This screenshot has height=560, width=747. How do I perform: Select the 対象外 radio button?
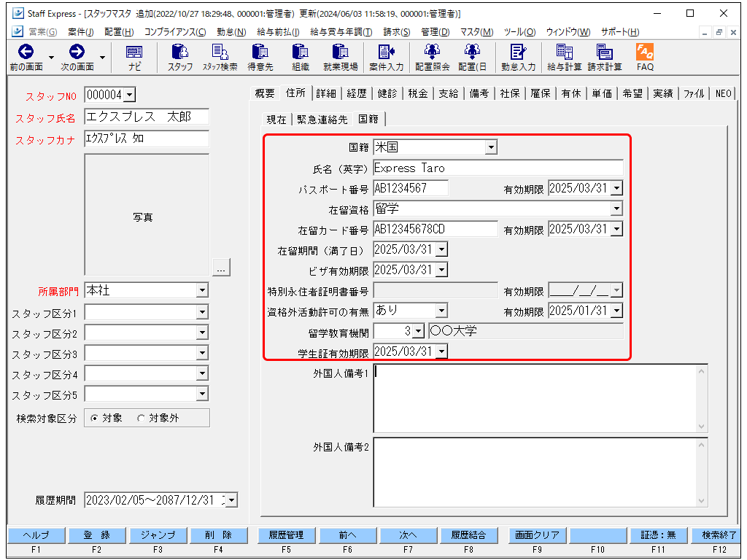coord(141,418)
